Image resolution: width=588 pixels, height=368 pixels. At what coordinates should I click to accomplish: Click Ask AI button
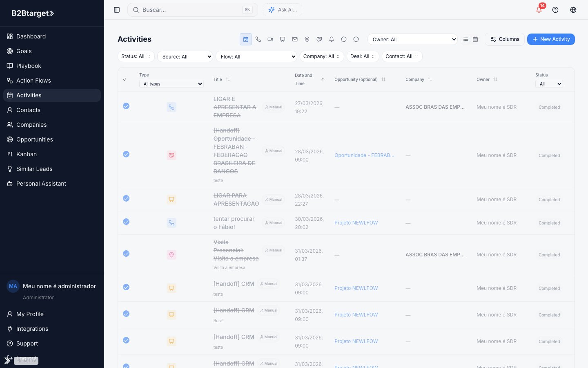click(x=283, y=10)
